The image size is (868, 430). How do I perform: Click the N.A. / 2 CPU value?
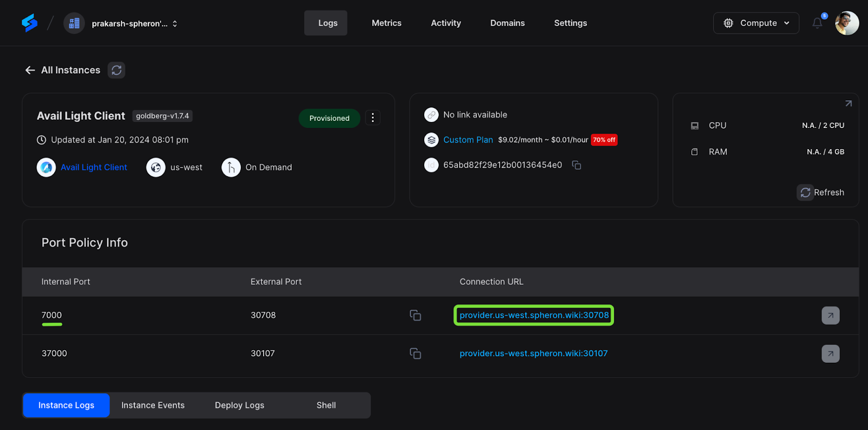[x=823, y=125]
